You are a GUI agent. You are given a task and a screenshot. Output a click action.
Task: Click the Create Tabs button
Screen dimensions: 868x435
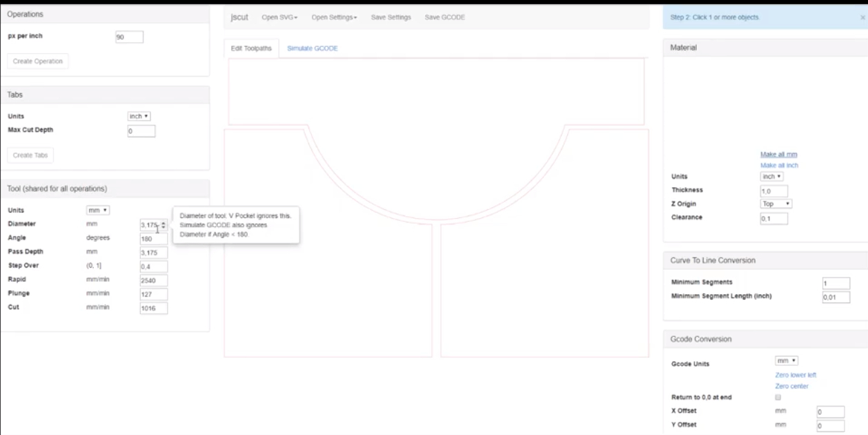(x=30, y=155)
